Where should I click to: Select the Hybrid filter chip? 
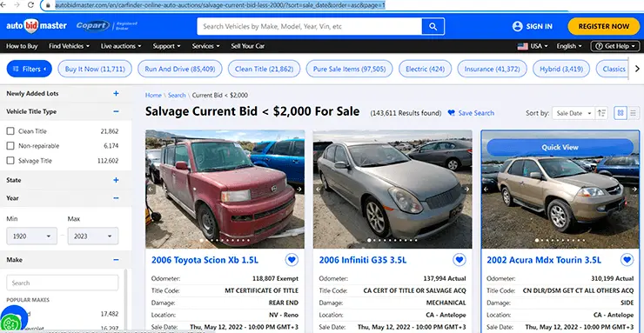coord(561,69)
